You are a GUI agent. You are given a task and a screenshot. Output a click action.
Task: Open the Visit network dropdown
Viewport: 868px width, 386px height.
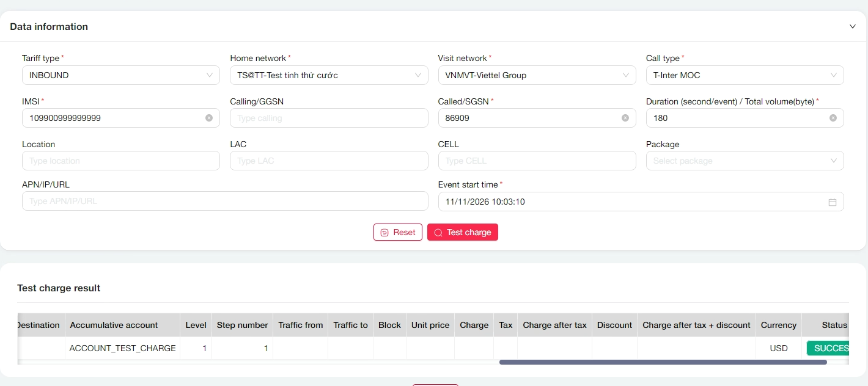[x=536, y=75]
